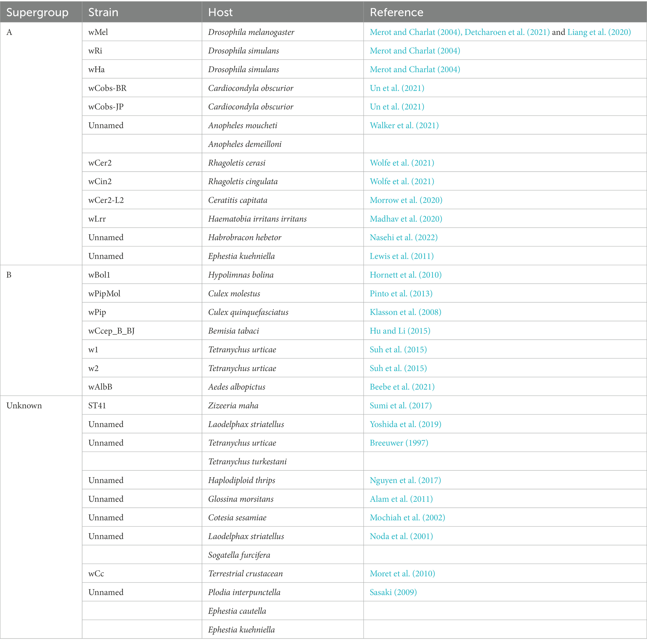Open the Breeuwer (1997) reference
The image size is (647, 644).
point(399,443)
